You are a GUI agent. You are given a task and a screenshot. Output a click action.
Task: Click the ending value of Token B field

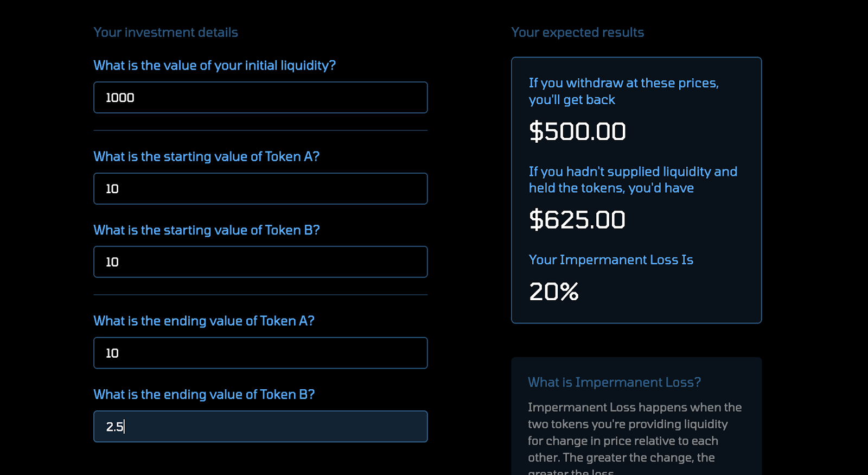[260, 427]
